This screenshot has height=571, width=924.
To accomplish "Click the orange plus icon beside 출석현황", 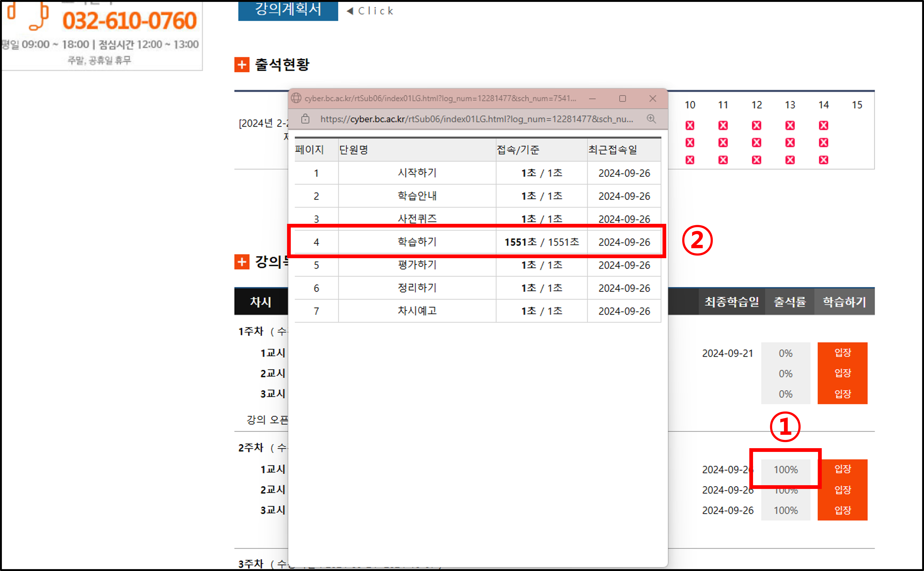I will pos(242,64).
